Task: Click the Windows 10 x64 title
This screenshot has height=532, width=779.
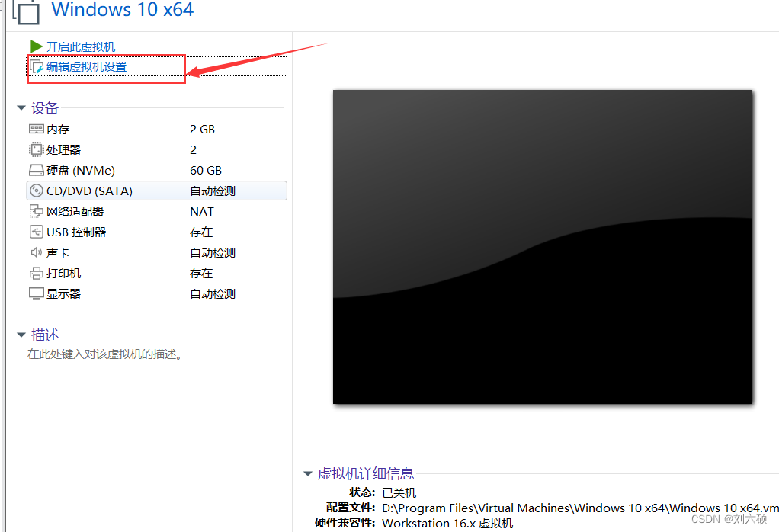Action: (123, 9)
